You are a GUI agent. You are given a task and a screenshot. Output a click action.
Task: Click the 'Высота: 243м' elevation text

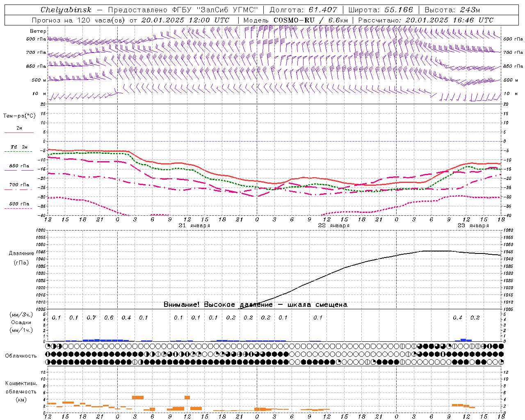coord(452,10)
